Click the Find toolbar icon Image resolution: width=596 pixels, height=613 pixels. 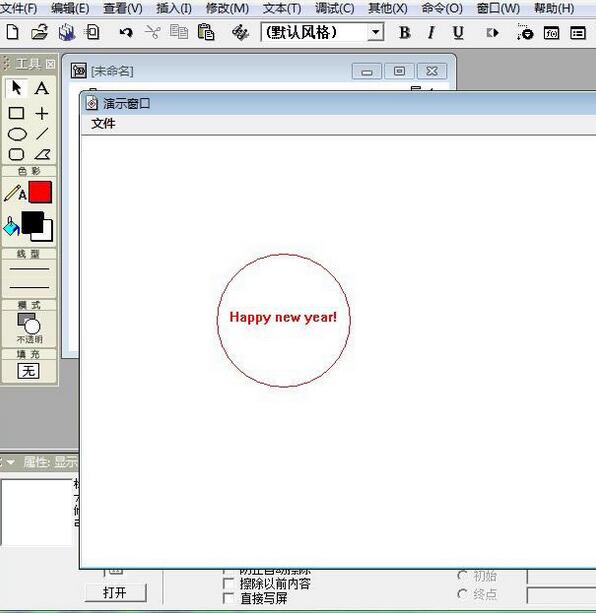tap(240, 32)
